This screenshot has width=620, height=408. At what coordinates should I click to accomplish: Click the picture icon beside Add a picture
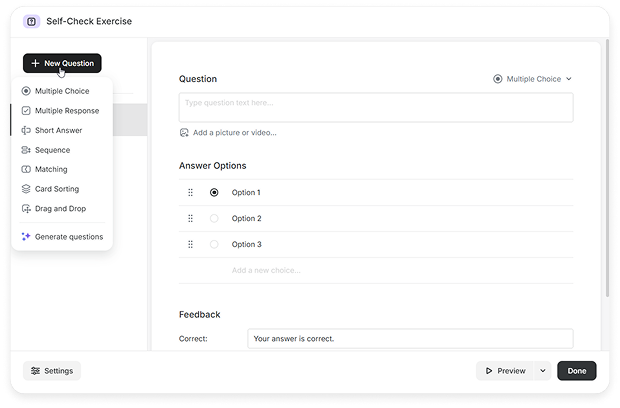(184, 132)
